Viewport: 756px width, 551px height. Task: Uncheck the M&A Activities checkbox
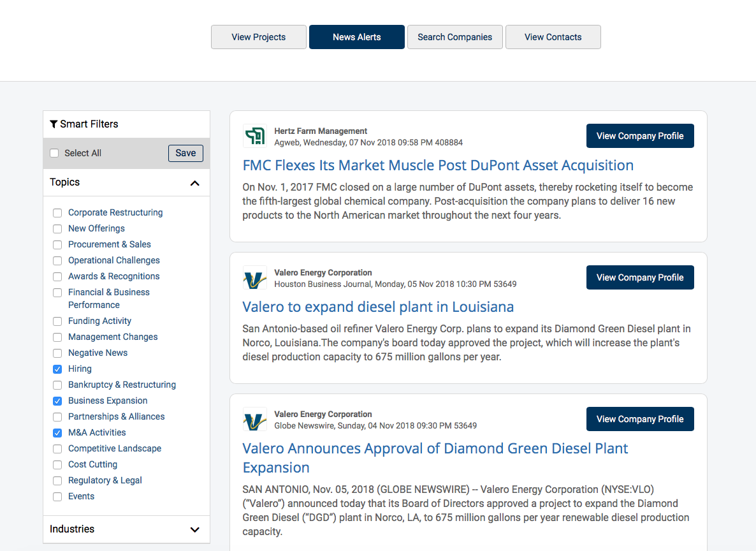pos(57,433)
